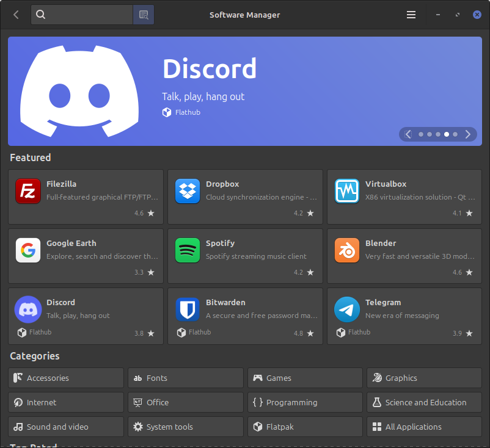Open the Accessories category
The image size is (490, 448).
[66, 378]
